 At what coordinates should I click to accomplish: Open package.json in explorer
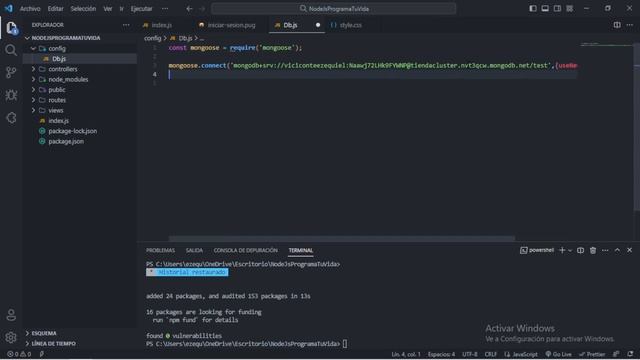[x=66, y=141]
